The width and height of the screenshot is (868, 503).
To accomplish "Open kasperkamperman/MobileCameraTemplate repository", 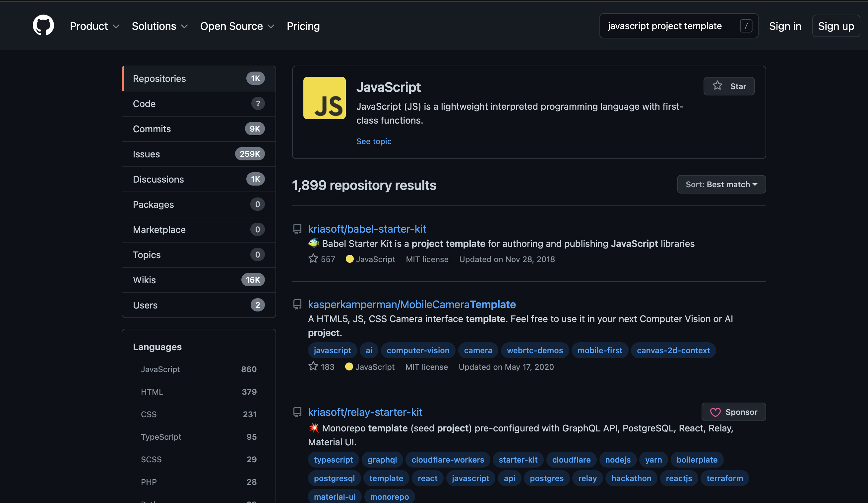I will coord(411,304).
